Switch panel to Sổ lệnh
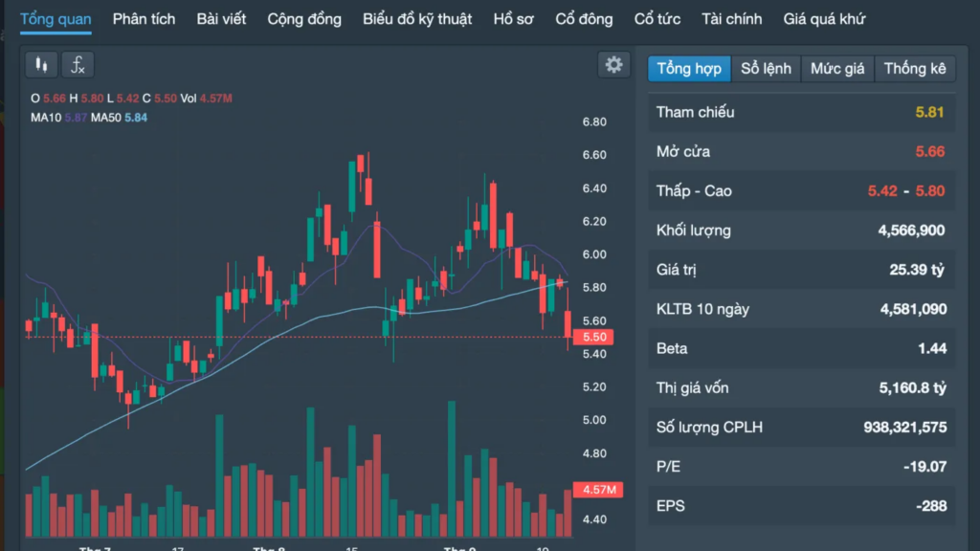The image size is (980, 551). coord(766,69)
